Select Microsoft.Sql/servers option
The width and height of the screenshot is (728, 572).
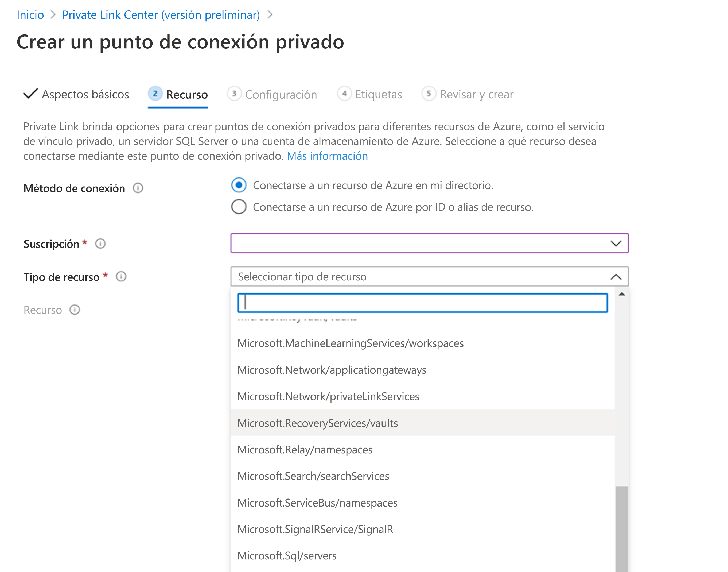point(422,556)
